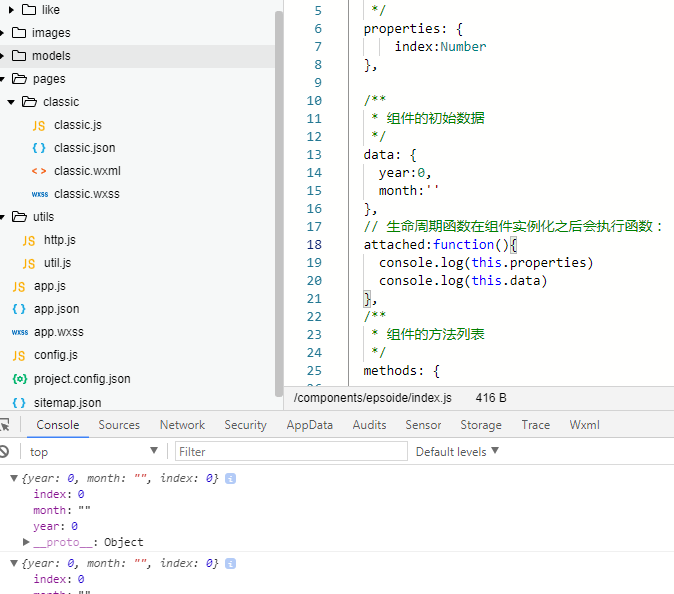Click the braces icon of app.json
The height and width of the screenshot is (594, 674).
(x=19, y=309)
